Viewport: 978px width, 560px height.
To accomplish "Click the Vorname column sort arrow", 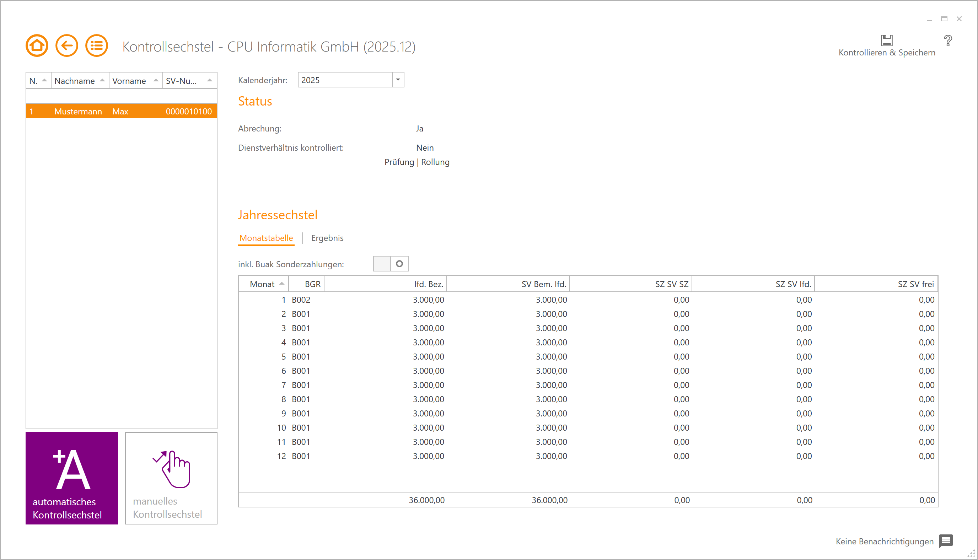I will (x=155, y=80).
